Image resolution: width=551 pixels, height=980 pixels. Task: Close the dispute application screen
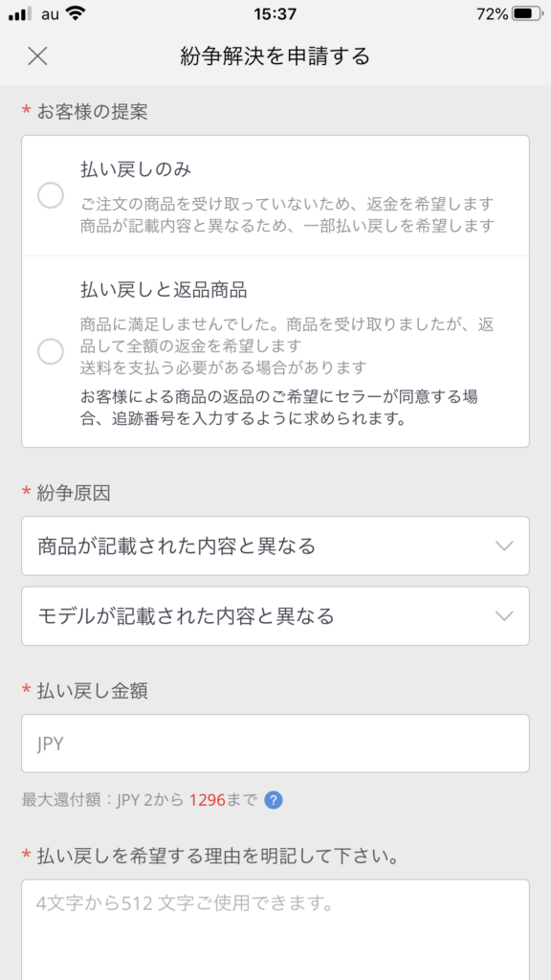[x=36, y=56]
